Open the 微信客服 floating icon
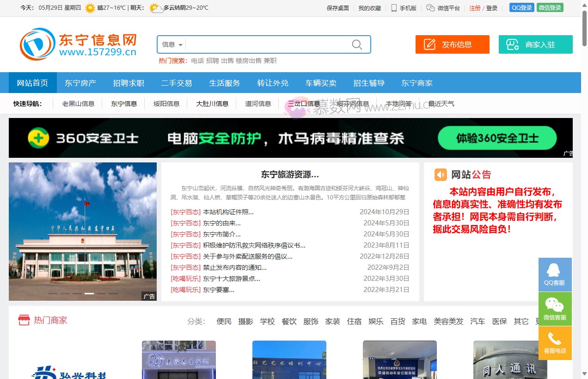 click(x=555, y=309)
